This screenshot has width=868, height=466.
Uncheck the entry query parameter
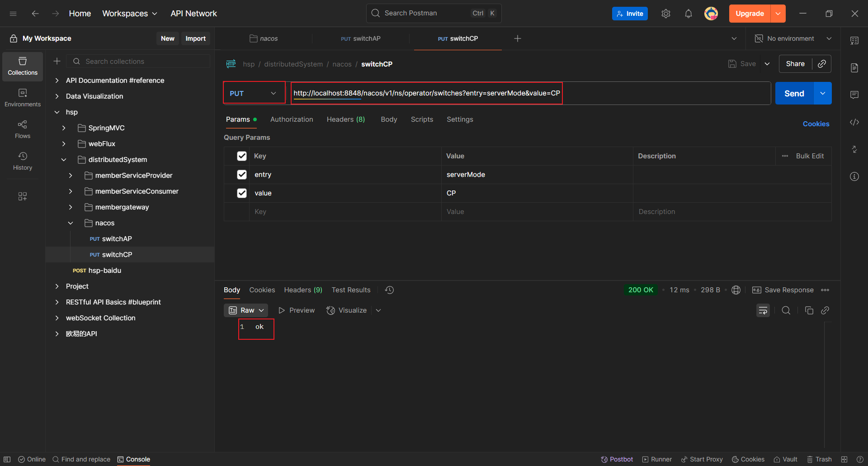pyautogui.click(x=242, y=175)
